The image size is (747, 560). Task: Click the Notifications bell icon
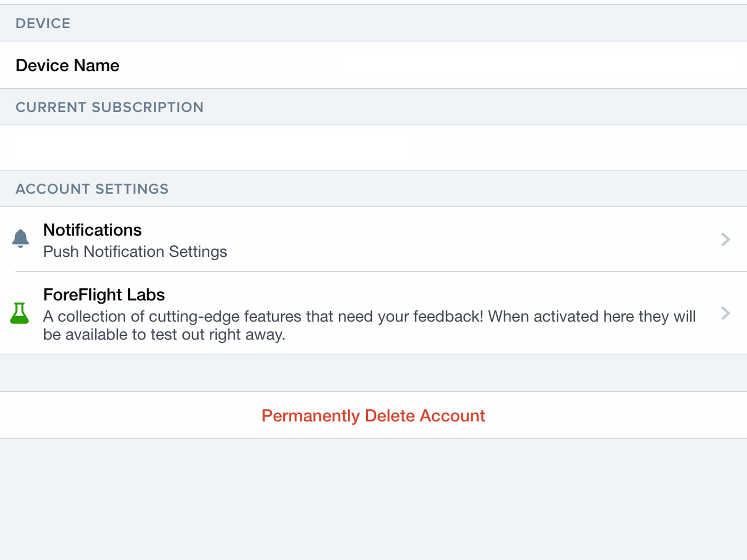[20, 239]
